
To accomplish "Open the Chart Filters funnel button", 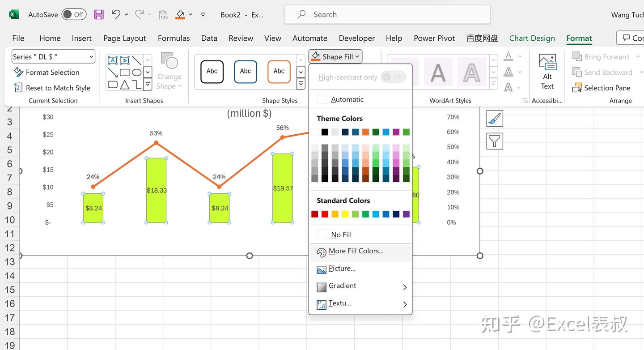I will tap(494, 141).
